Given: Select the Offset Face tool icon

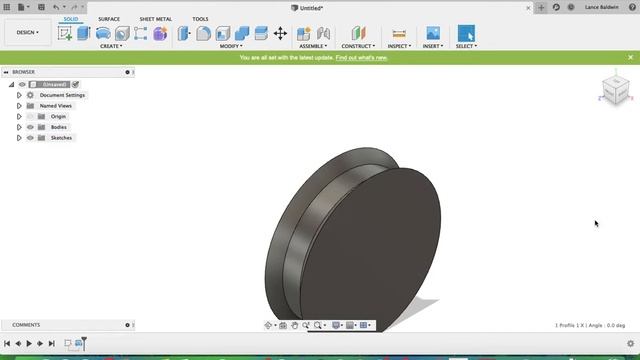Looking at the screenshot, I should (x=261, y=33).
